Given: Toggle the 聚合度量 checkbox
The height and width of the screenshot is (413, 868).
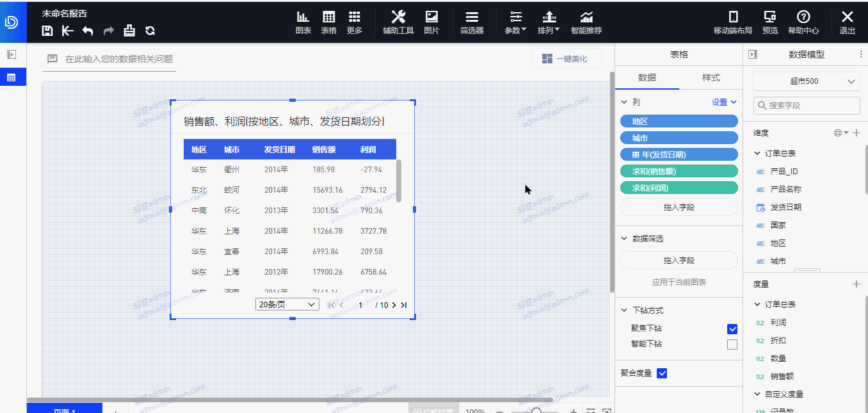Looking at the screenshot, I should pyautogui.click(x=662, y=373).
